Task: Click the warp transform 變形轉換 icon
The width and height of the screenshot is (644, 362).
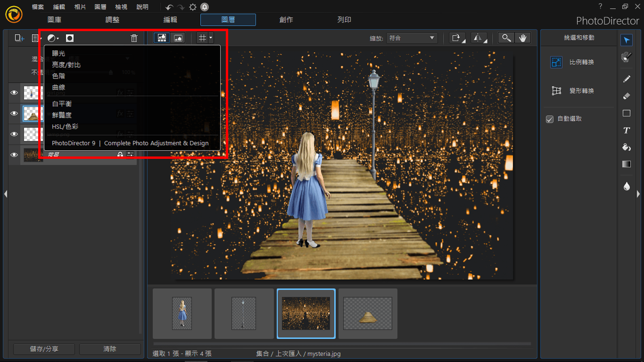Action: click(556, 91)
